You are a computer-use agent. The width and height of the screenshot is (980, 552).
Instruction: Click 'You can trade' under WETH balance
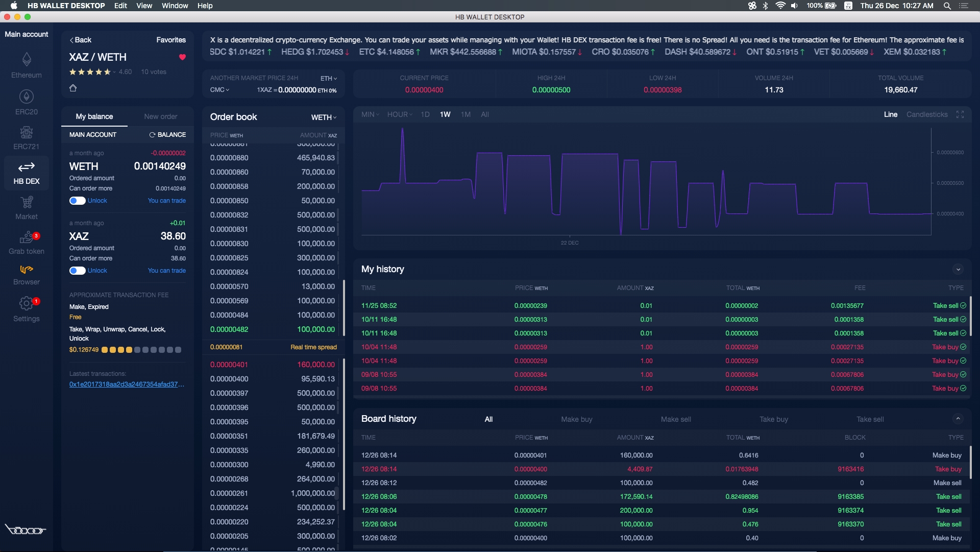point(167,201)
